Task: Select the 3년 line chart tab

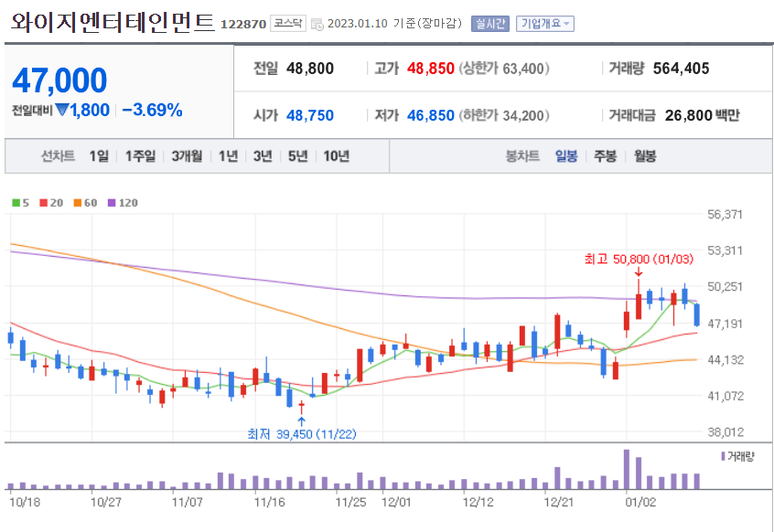Action: tap(263, 156)
